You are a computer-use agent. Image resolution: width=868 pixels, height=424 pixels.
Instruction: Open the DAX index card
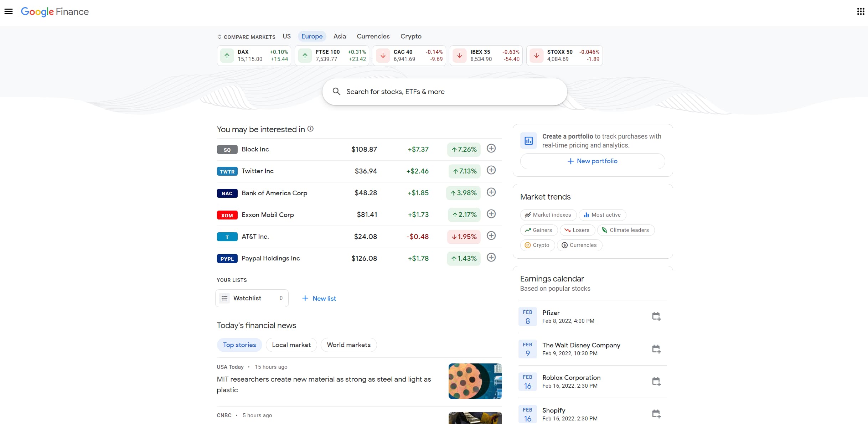[254, 56]
